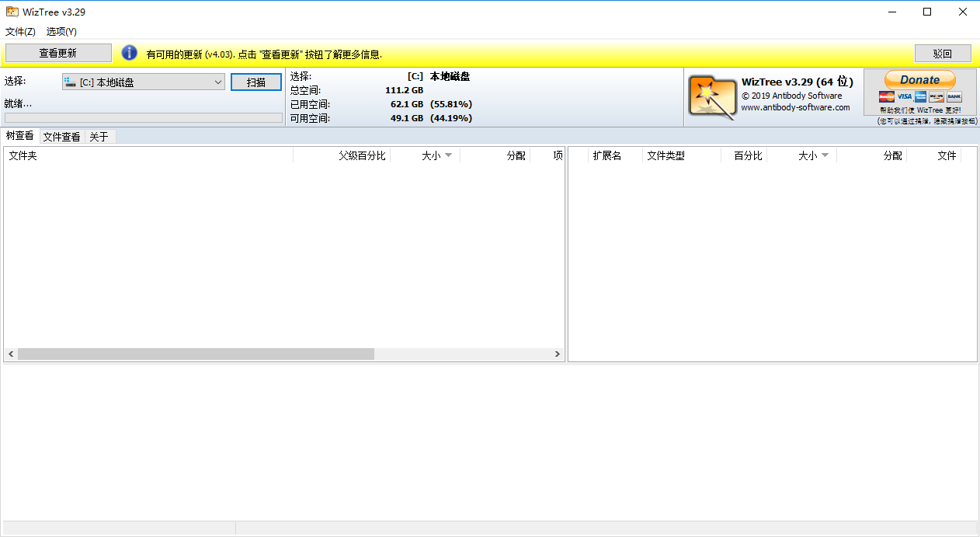Click the UnionPay payment icon
Viewport: 980px width, 537px height.
[x=937, y=96]
